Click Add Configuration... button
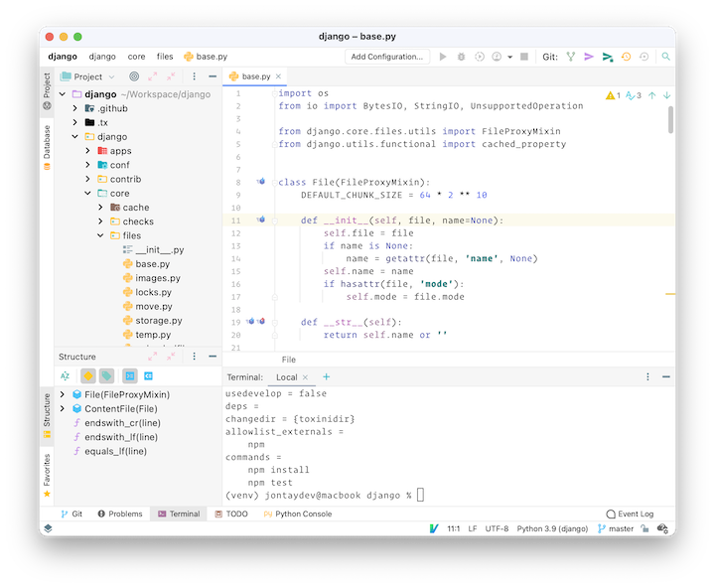Viewport: 715px width, 588px height. [387, 57]
